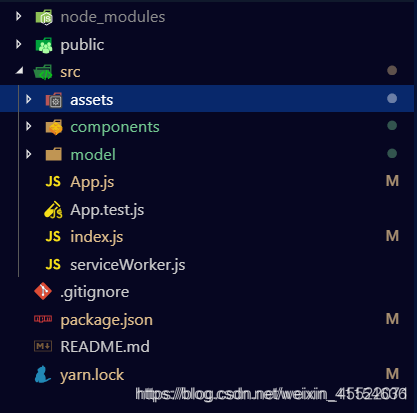The height and width of the screenshot is (413, 417).
Task: Expand the public folder arrow
Action: point(19,44)
